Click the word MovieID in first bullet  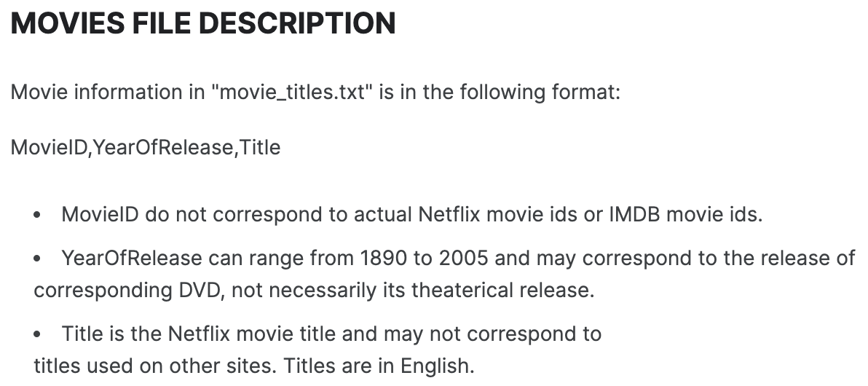(100, 214)
